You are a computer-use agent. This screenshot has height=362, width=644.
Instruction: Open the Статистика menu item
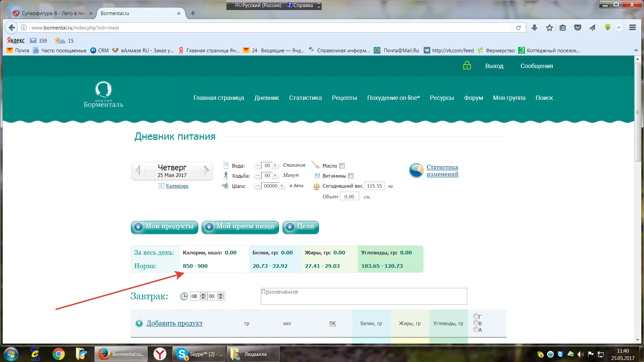[x=305, y=98]
